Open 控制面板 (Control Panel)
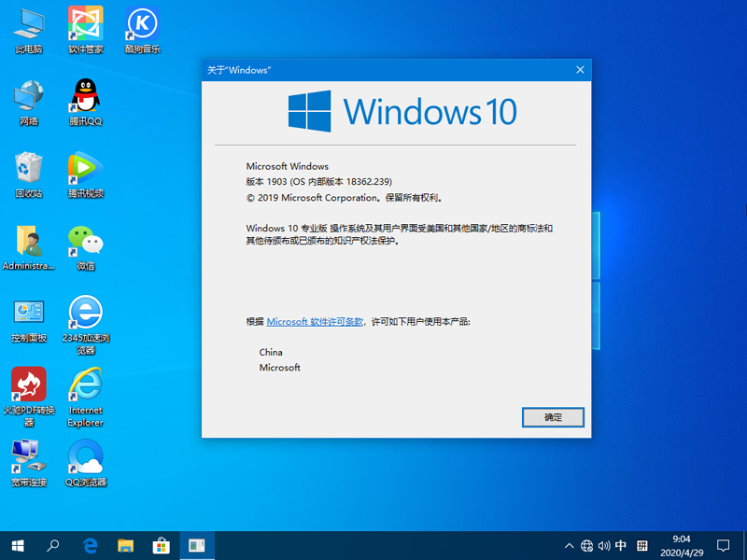747x560 pixels. (x=28, y=313)
